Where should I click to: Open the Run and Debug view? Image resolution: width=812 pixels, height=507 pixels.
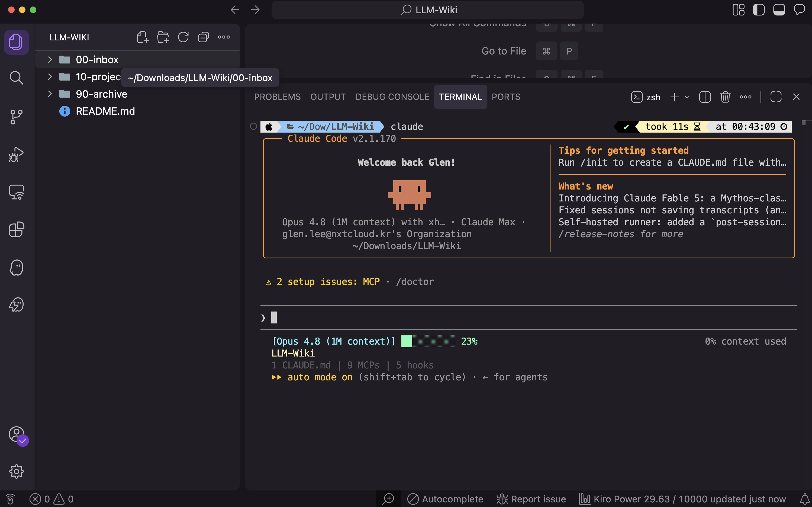click(x=16, y=155)
